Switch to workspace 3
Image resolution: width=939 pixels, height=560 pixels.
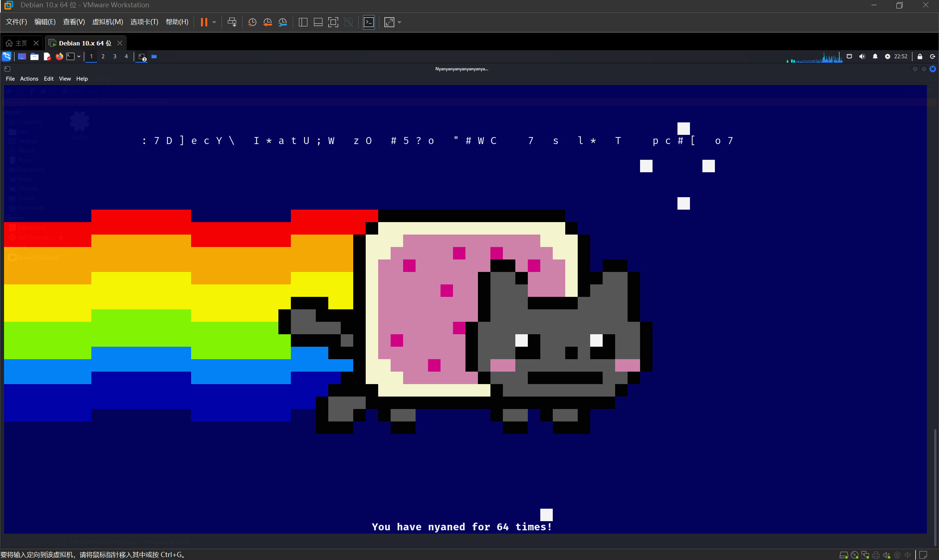tap(114, 56)
